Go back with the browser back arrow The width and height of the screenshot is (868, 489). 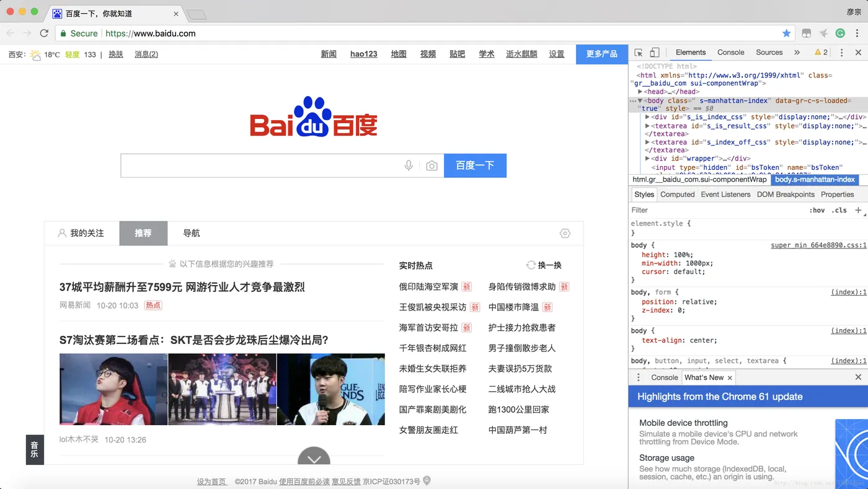pyautogui.click(x=11, y=33)
